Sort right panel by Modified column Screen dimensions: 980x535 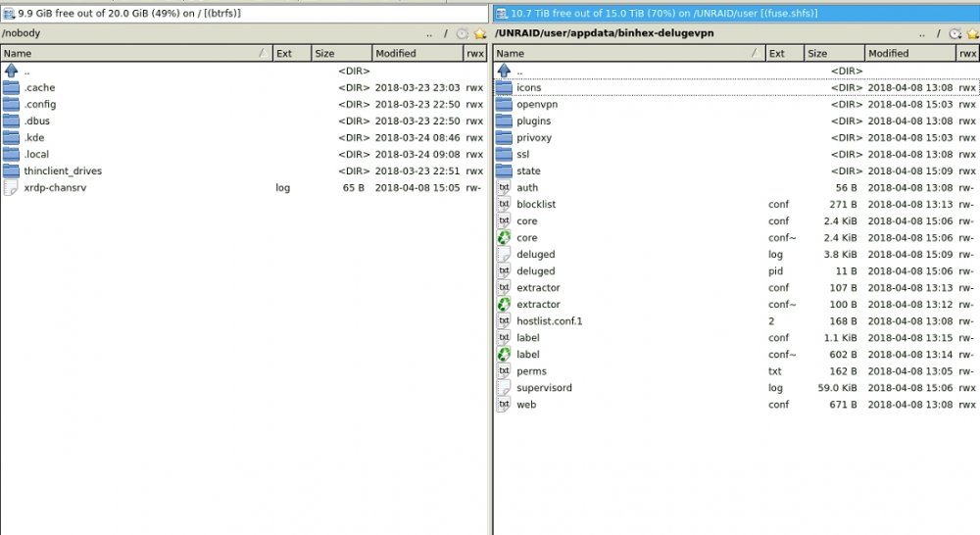click(x=910, y=53)
